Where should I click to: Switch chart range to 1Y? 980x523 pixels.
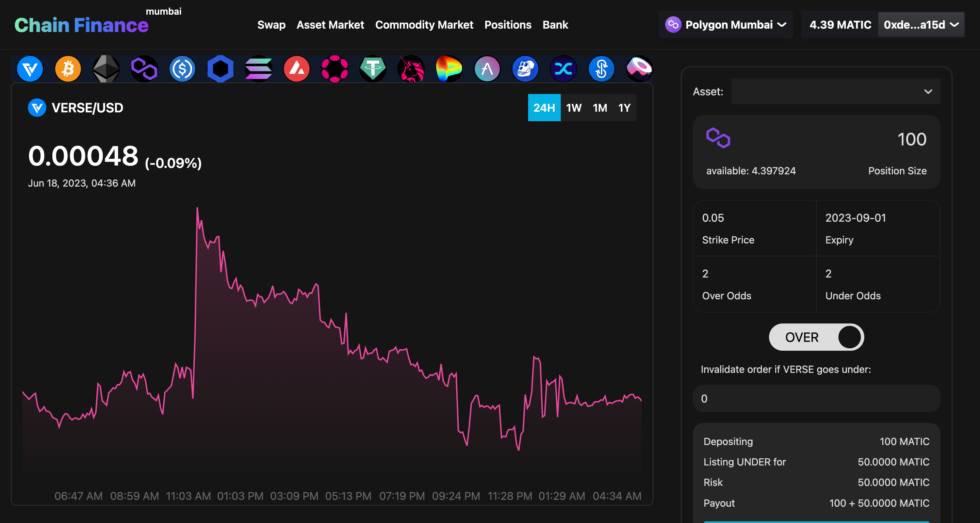point(624,108)
